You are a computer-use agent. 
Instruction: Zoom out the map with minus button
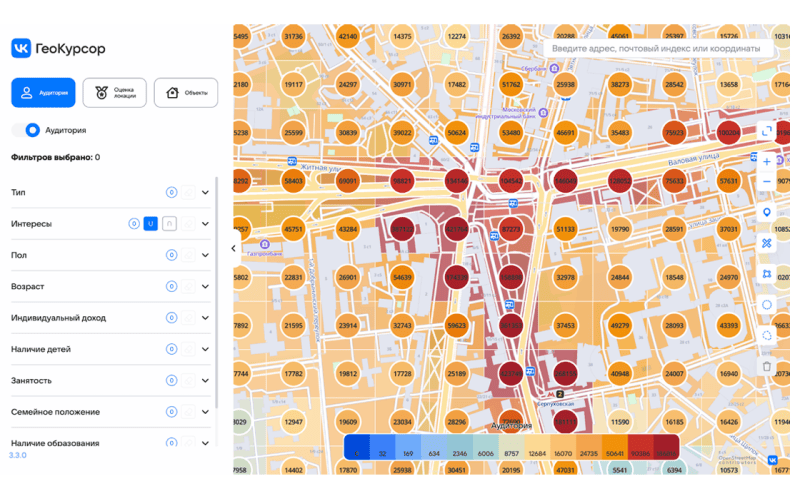click(767, 182)
